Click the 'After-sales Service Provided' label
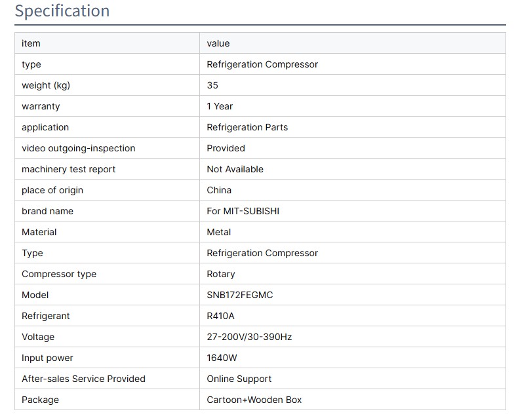This screenshot has height=420, width=516. pyautogui.click(x=83, y=379)
